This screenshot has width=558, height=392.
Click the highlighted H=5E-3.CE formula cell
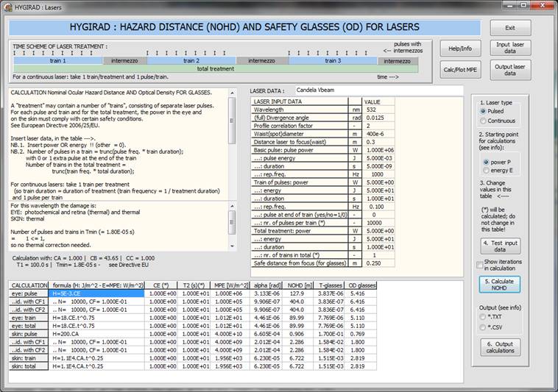[x=96, y=293]
